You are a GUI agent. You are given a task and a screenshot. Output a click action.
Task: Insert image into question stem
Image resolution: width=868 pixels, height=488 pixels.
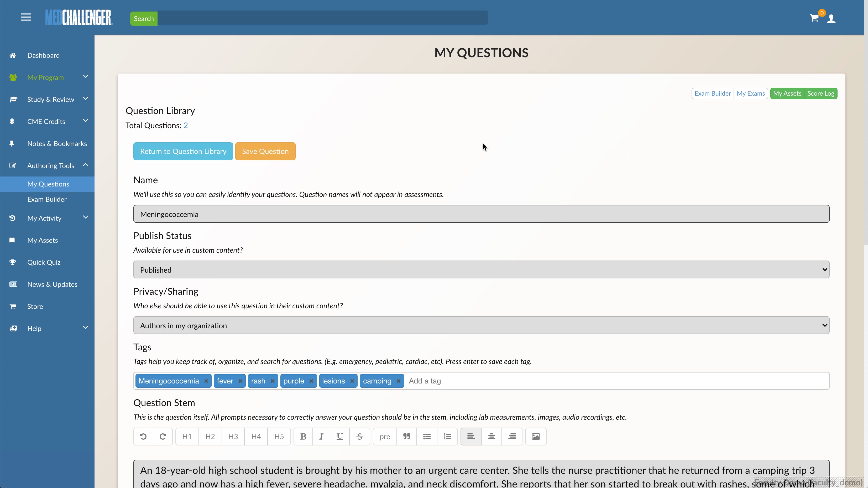pyautogui.click(x=536, y=437)
